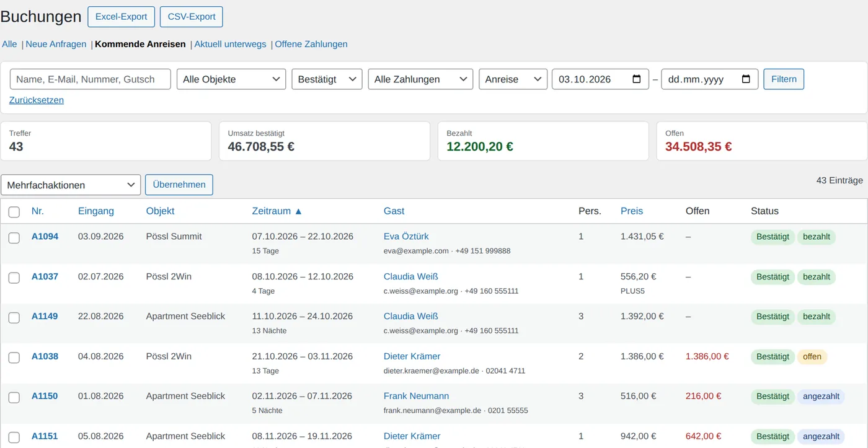Screen dimensions: 868x448
Task: Open calendar picker in end date field
Action: click(x=746, y=79)
